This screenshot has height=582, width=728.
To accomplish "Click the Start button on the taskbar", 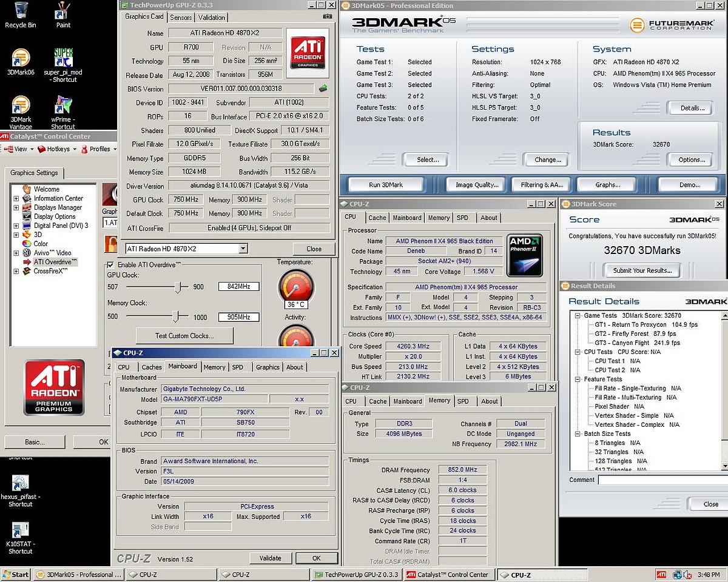I will coord(16,575).
